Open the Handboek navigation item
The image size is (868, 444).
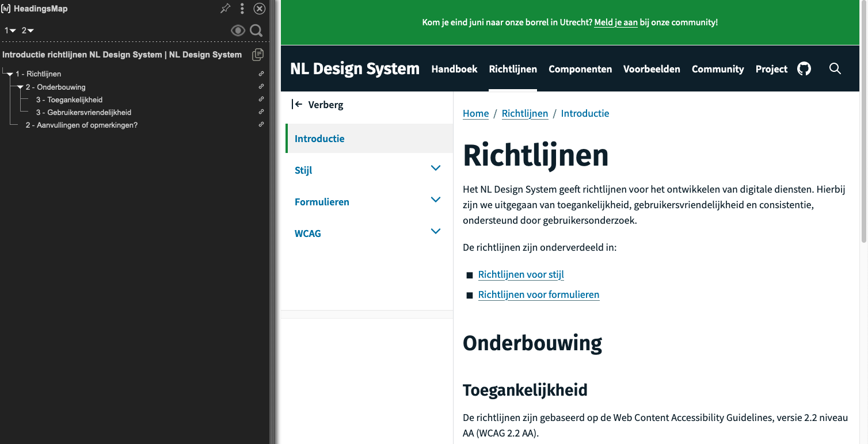[454, 69]
